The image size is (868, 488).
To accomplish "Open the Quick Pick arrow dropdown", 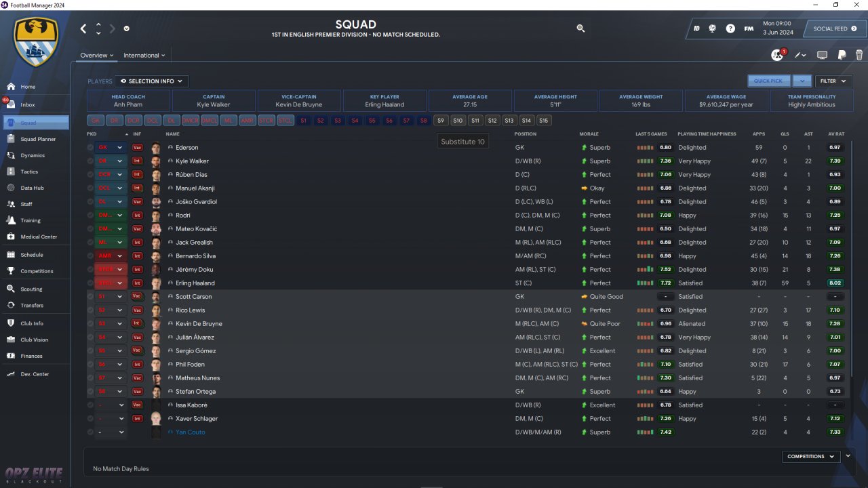I will pyautogui.click(x=802, y=81).
